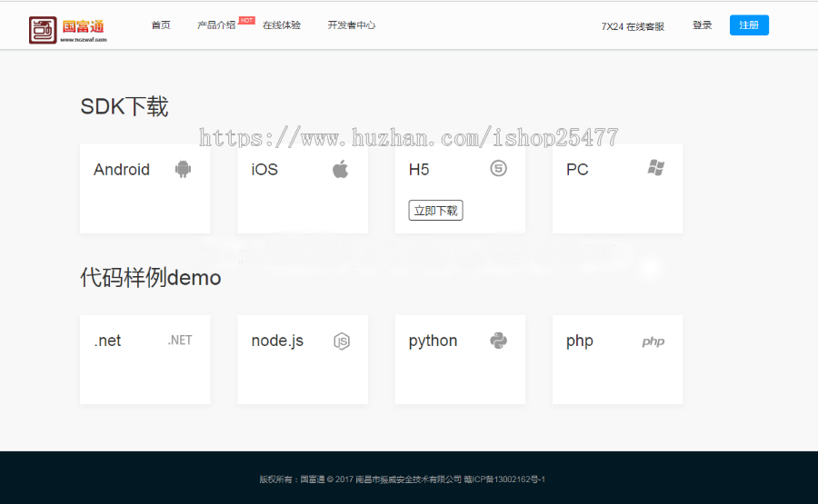This screenshot has width=818, height=504.
Task: Click the Windows PC icon
Action: 655,168
